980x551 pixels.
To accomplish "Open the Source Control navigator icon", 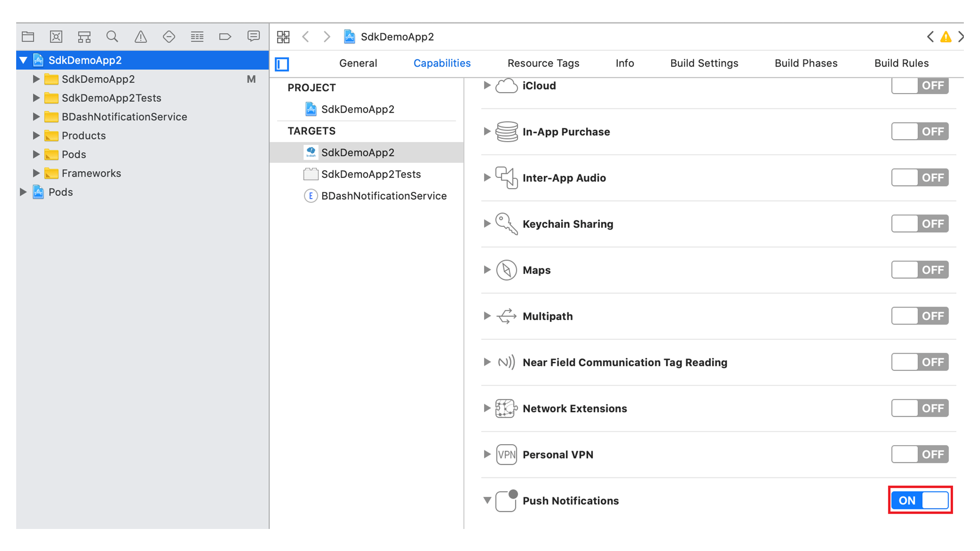I will click(56, 37).
